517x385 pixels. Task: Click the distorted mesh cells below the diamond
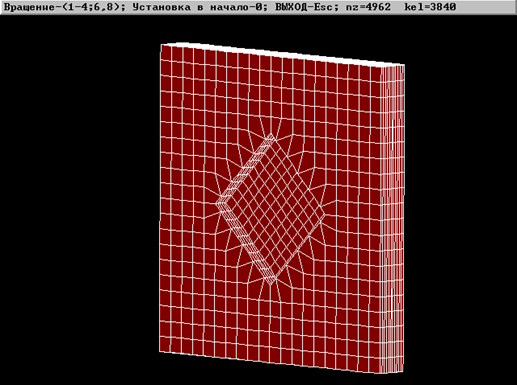[x=270, y=295]
